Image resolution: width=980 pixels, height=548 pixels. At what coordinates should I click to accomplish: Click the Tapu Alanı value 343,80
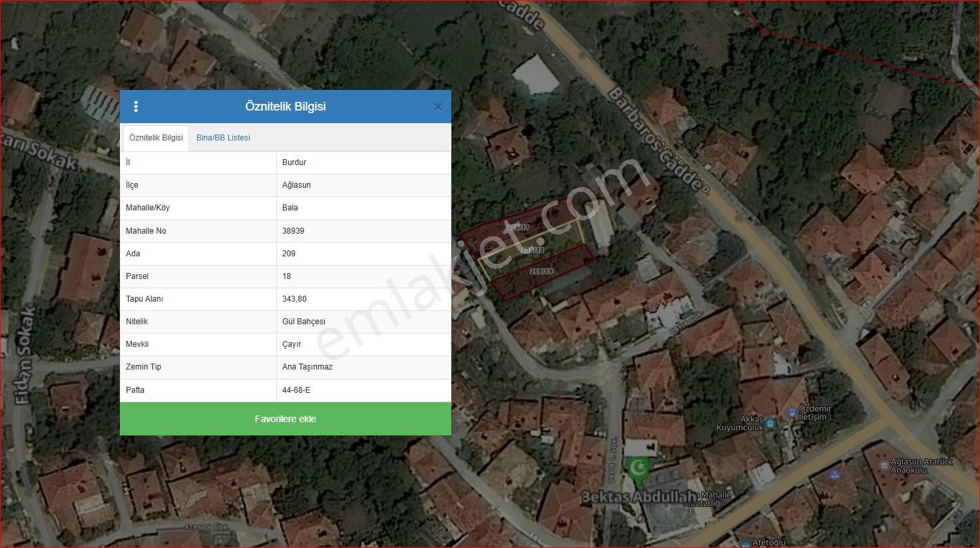294,299
